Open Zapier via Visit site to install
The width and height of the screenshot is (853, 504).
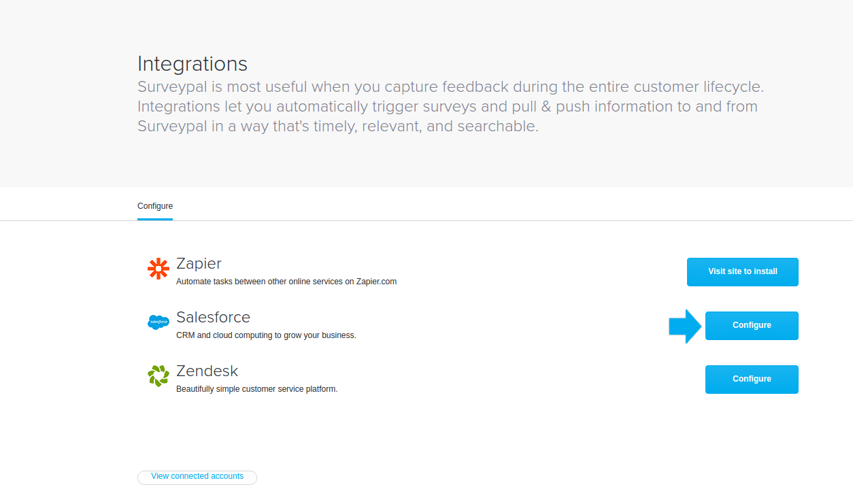743,271
